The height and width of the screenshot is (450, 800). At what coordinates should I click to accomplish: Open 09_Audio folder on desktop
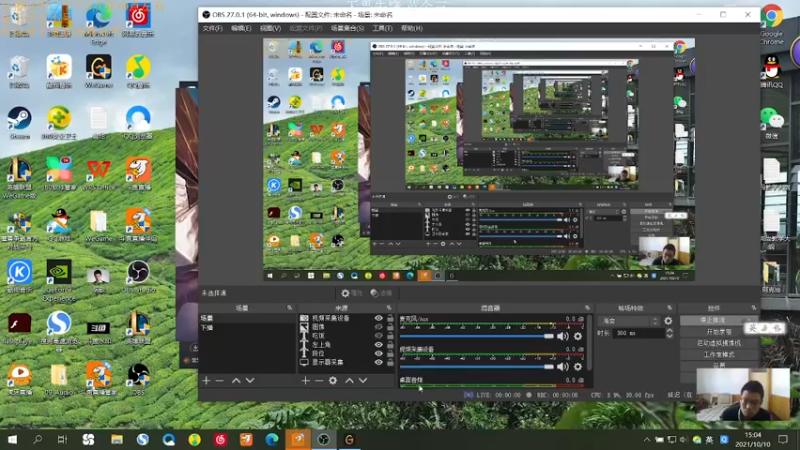click(x=59, y=380)
